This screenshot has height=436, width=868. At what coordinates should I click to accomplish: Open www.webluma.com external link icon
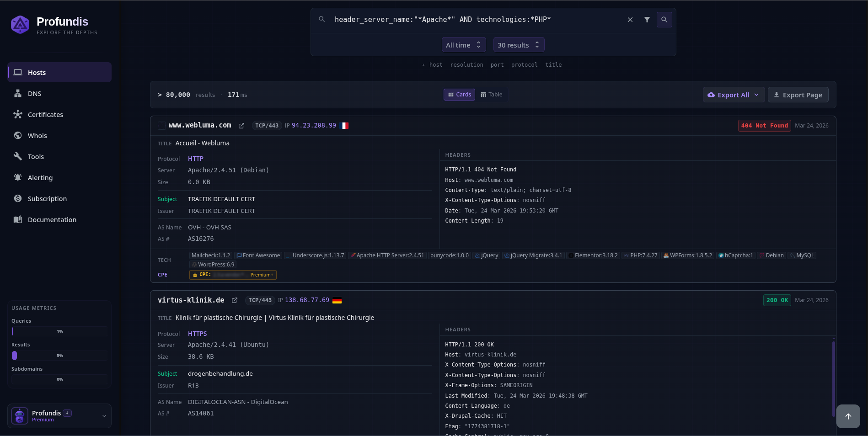coord(241,126)
